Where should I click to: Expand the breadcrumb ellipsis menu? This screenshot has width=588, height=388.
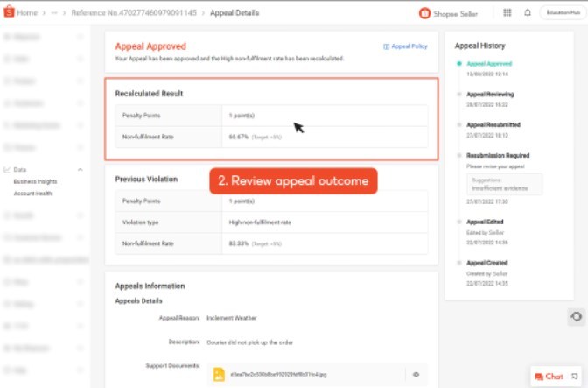(55, 13)
